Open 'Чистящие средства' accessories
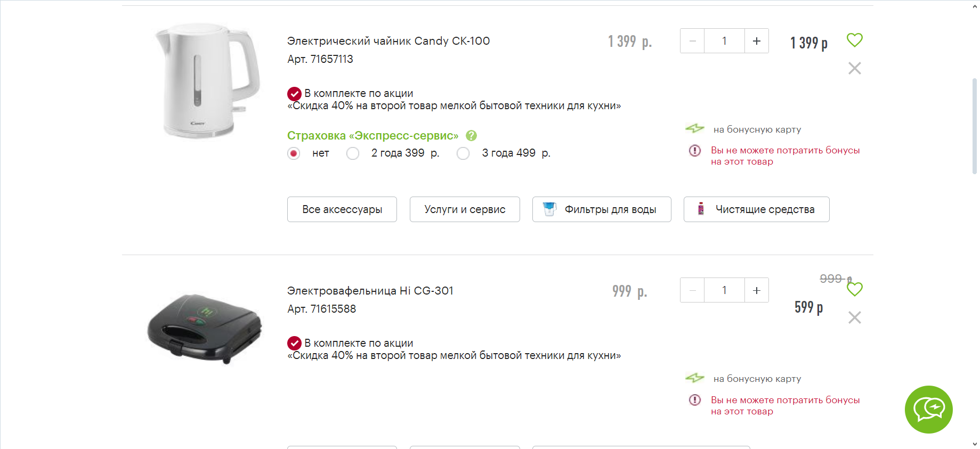980x449 pixels. [x=756, y=209]
